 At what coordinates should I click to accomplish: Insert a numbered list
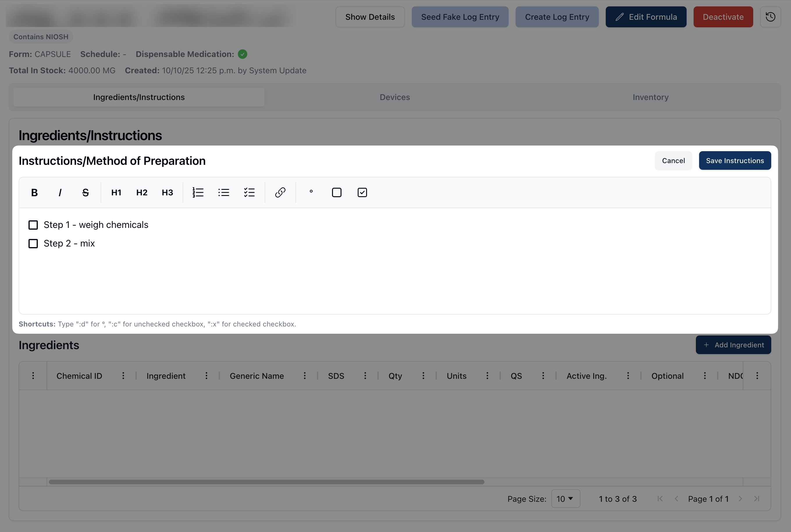coord(198,192)
